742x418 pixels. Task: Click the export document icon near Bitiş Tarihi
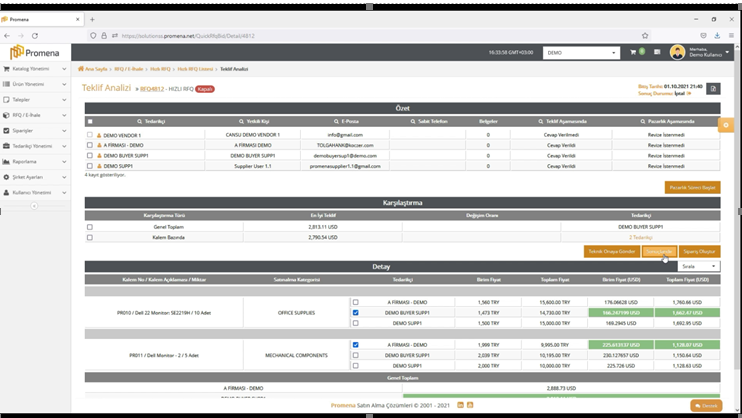coord(713,89)
